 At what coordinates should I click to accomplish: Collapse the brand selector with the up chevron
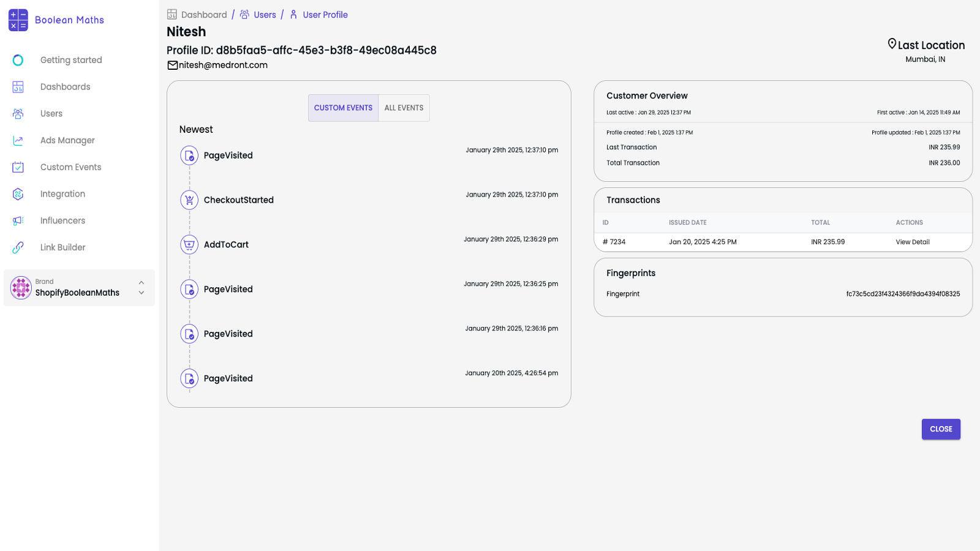[141, 282]
